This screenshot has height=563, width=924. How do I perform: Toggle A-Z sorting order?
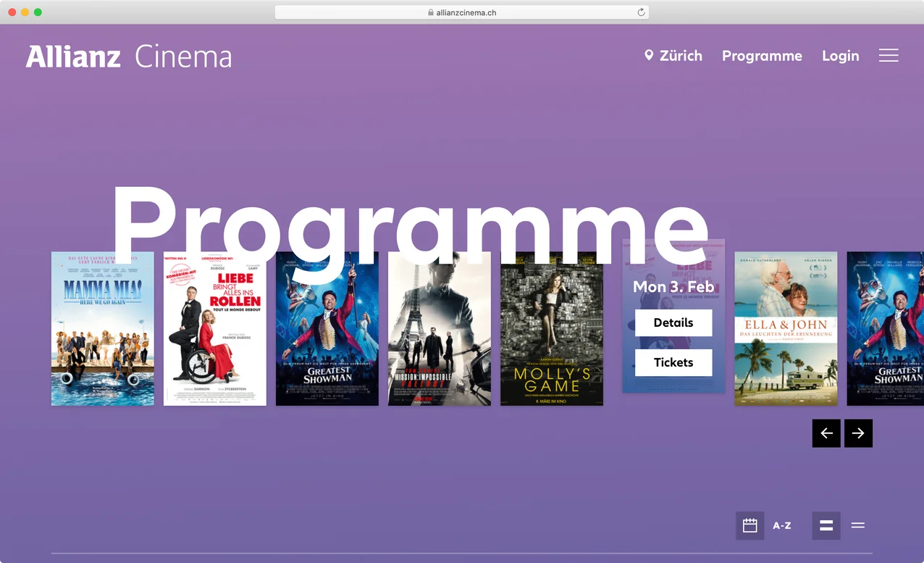click(x=782, y=525)
